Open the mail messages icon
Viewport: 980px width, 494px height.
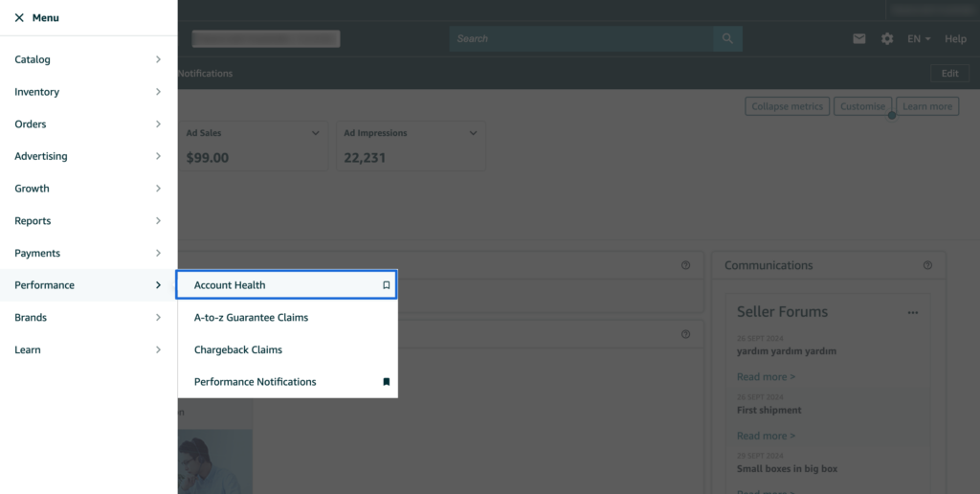tap(859, 38)
